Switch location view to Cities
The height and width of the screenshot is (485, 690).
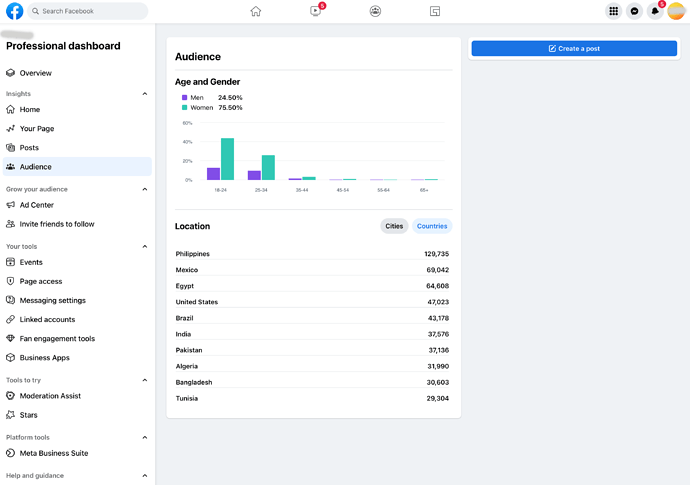[394, 226]
